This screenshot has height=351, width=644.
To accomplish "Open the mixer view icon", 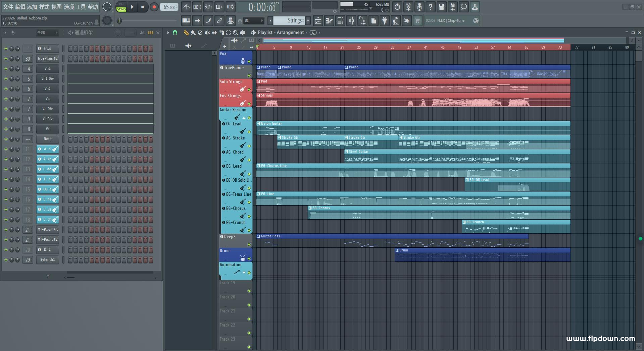I will click(x=351, y=21).
